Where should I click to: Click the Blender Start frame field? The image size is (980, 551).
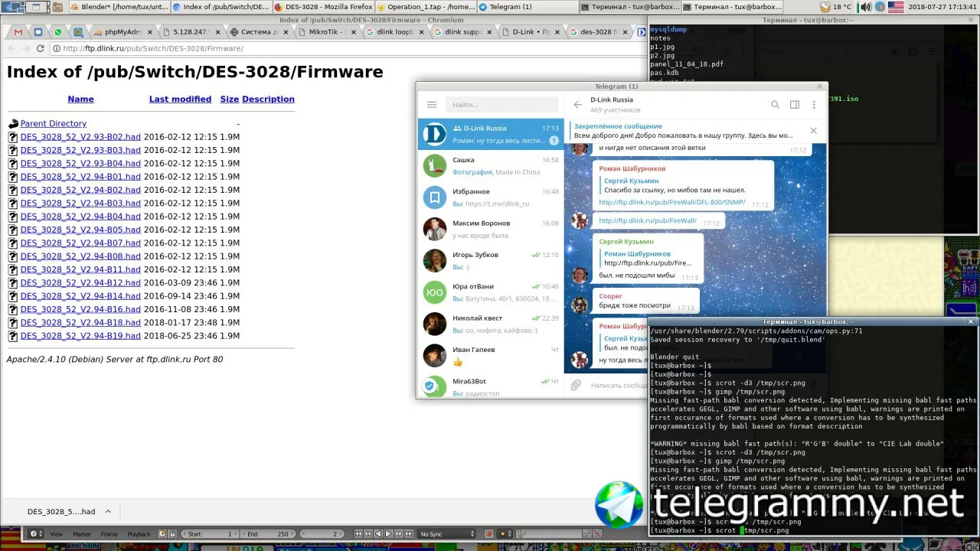[210, 534]
